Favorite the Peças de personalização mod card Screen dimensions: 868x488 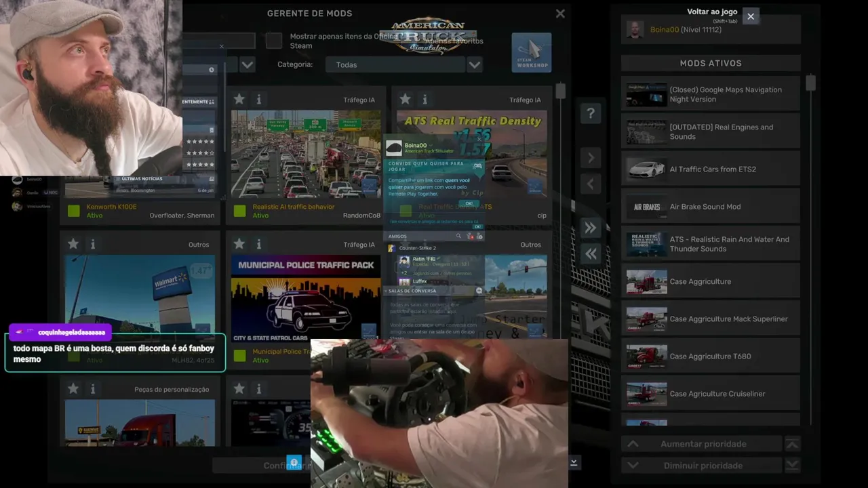tap(73, 388)
